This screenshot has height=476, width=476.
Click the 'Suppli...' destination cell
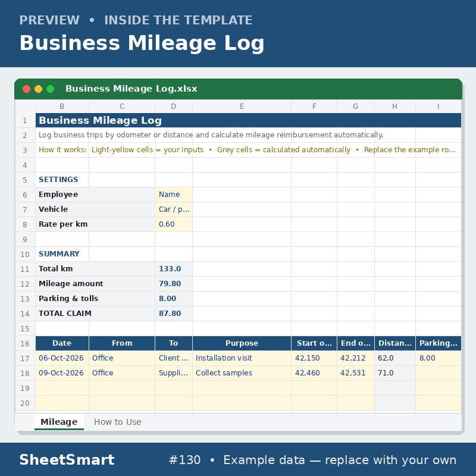[174, 373]
